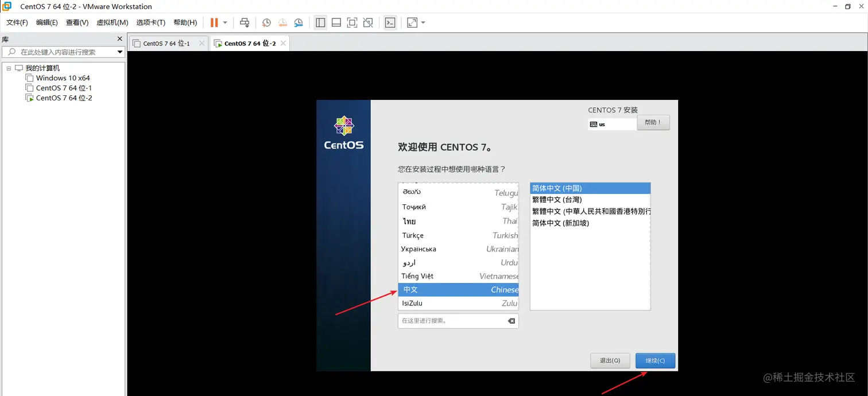Open the 文件(F) menu

point(17,22)
